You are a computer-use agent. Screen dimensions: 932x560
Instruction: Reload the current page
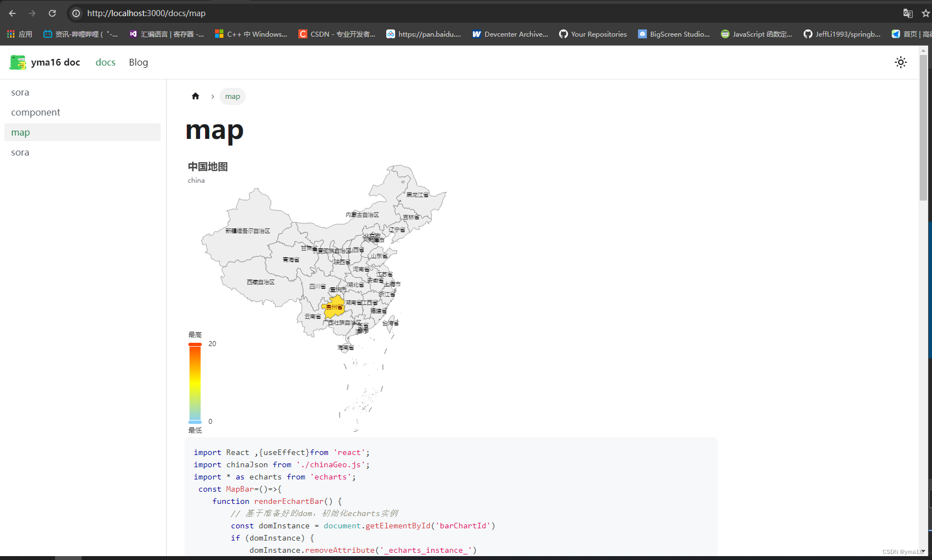pos(52,13)
